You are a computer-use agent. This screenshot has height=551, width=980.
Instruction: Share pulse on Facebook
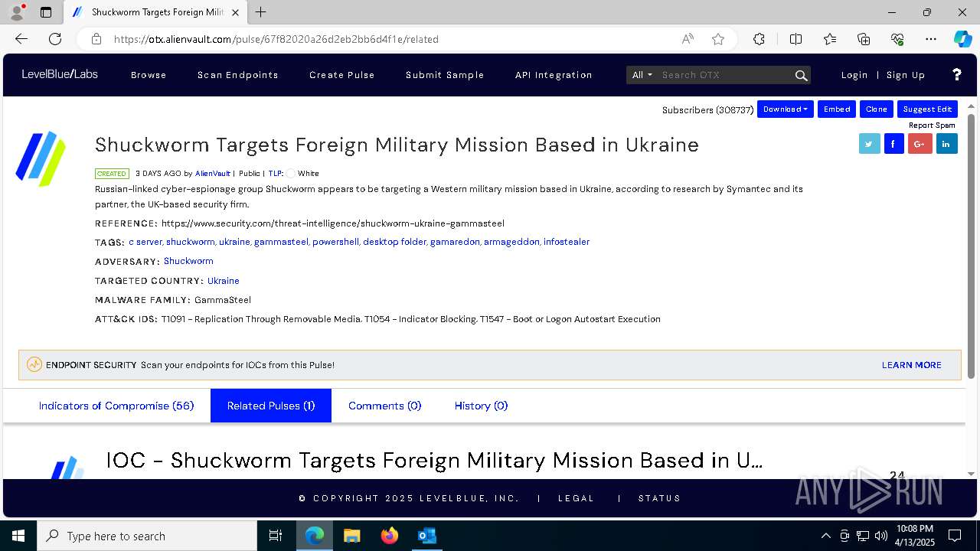(894, 143)
